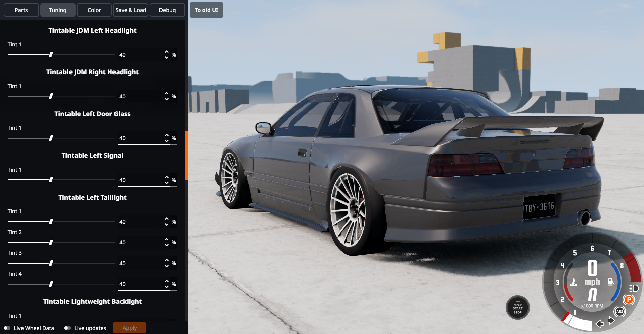
Task: Click the Tintable Left Door Glass heading
Action: [x=92, y=114]
